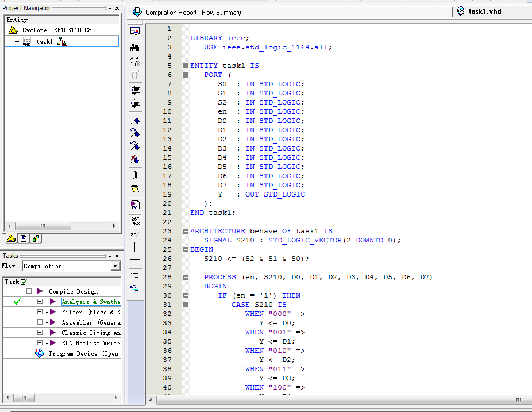
Task: Click the Clear All Bookmarks icon
Action: pyautogui.click(x=135, y=159)
